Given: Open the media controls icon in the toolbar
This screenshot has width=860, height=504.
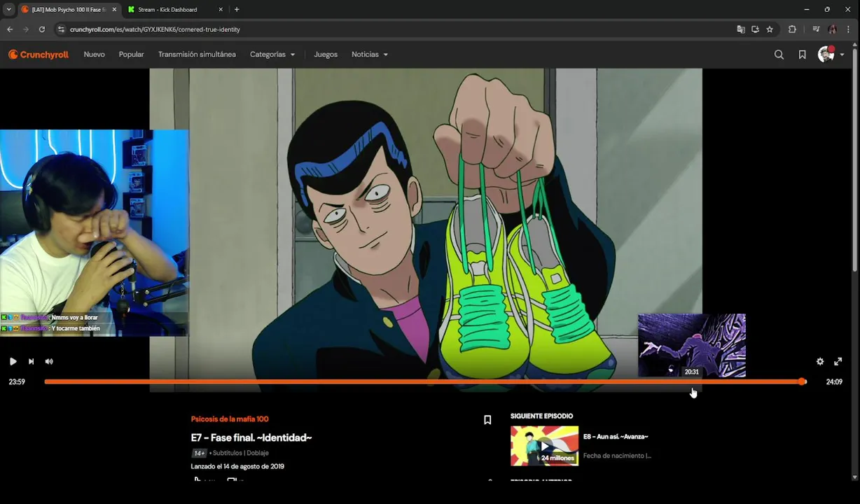Looking at the screenshot, I should [x=816, y=29].
